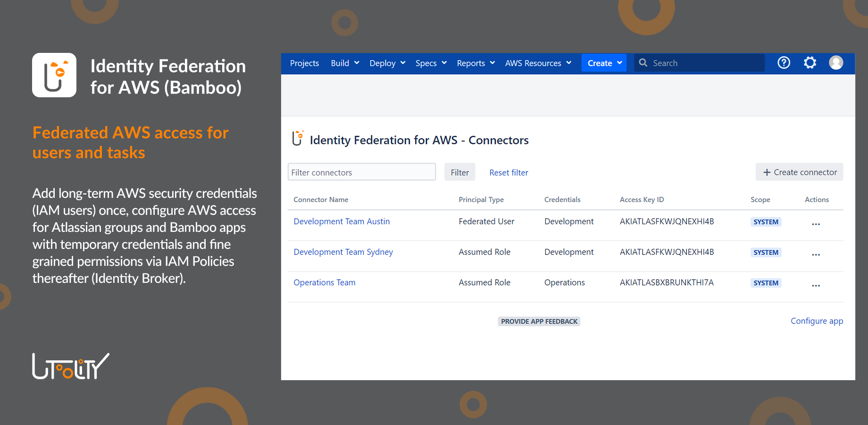Click Development credentials cell in Sydney row

click(569, 252)
